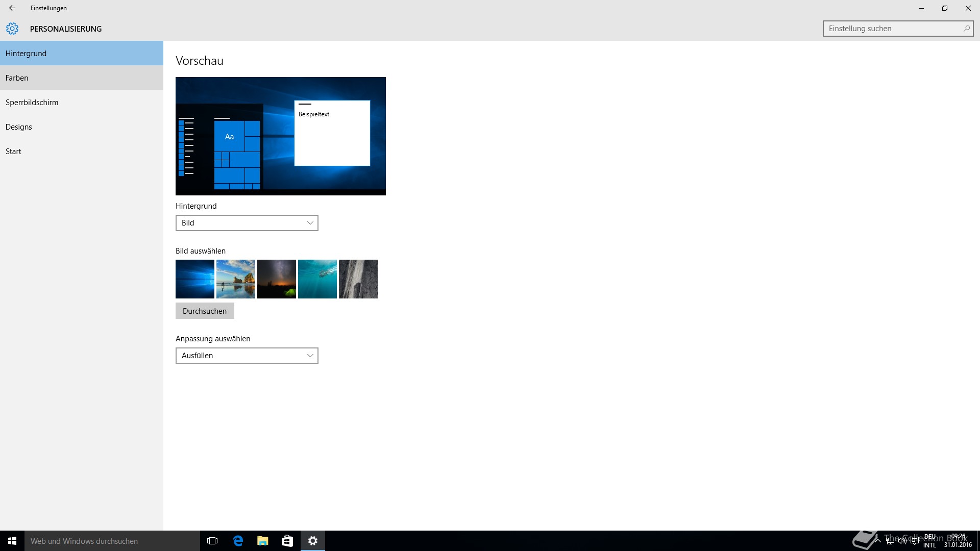Close the Einstellungen window
Viewport: 980px width, 551px height.
coord(968,8)
